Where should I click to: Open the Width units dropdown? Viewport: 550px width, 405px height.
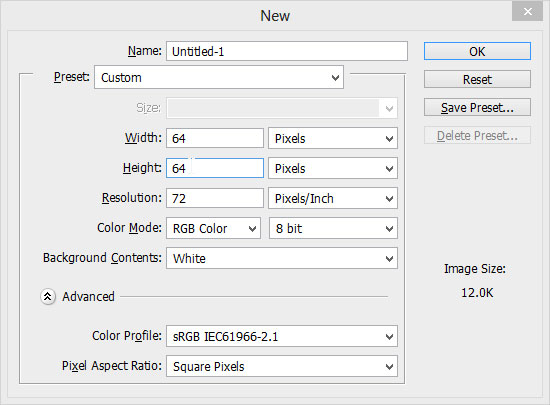(333, 138)
